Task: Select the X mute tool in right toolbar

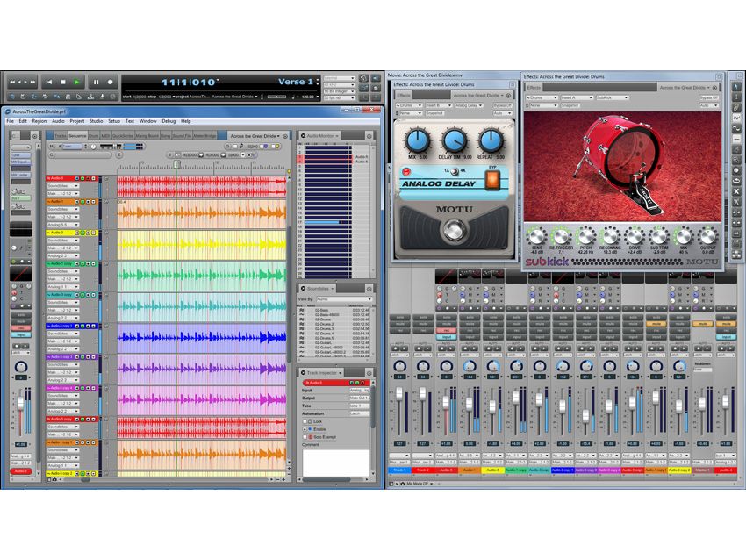Action: 736,191
